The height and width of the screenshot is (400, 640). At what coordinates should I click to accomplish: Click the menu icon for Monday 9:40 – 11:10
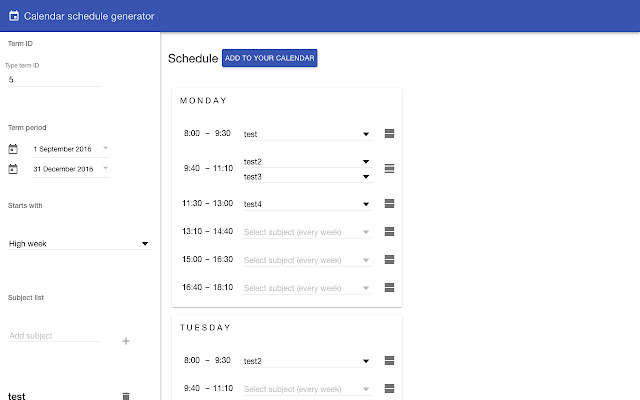click(x=389, y=168)
